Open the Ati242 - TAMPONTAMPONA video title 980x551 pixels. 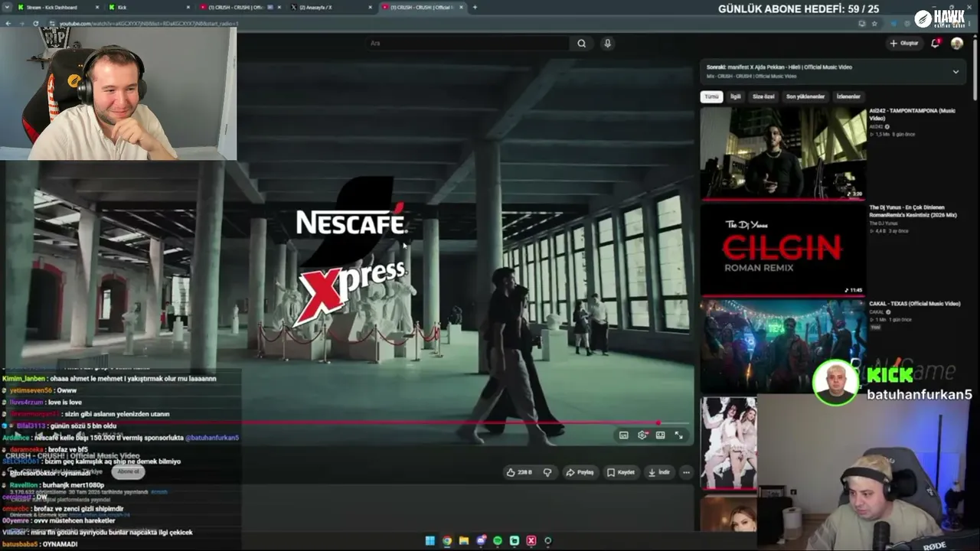(x=913, y=115)
